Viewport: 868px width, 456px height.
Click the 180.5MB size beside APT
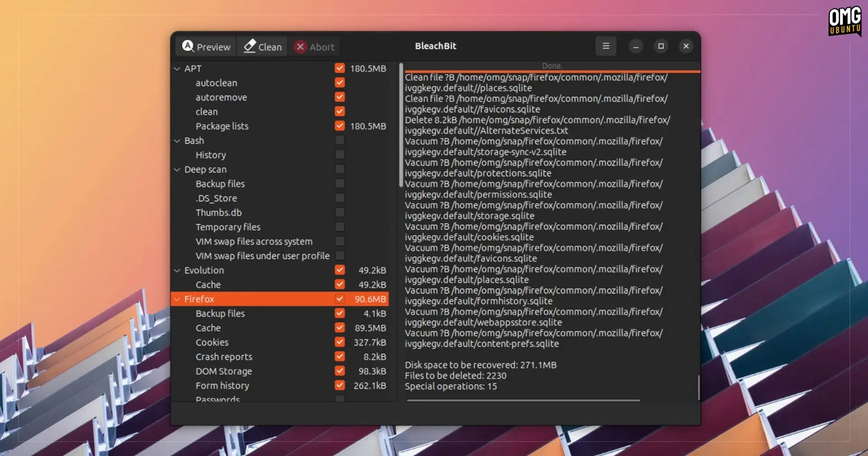pos(368,69)
